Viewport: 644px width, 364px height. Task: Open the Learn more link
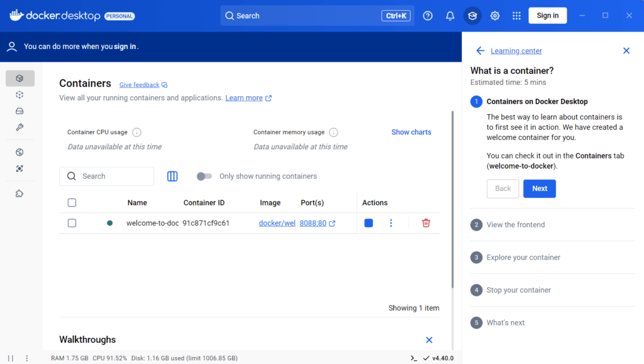point(244,98)
